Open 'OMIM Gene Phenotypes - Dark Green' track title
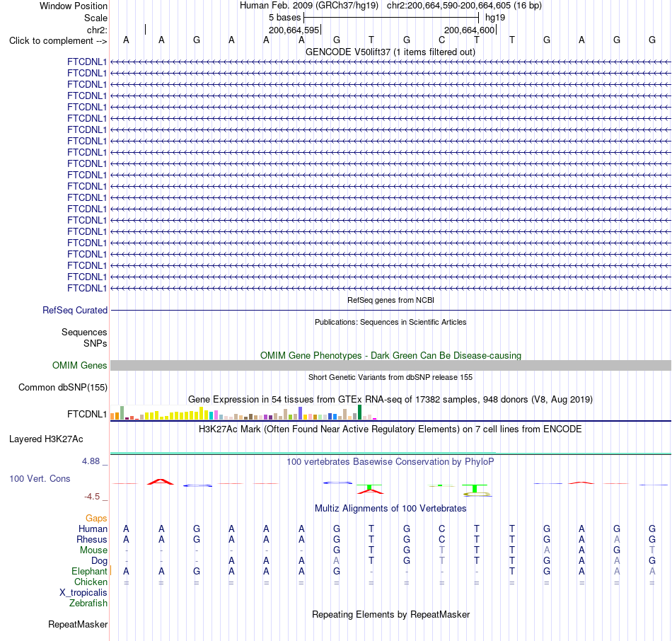Viewport: 672px width, 641px height. pyautogui.click(x=390, y=355)
